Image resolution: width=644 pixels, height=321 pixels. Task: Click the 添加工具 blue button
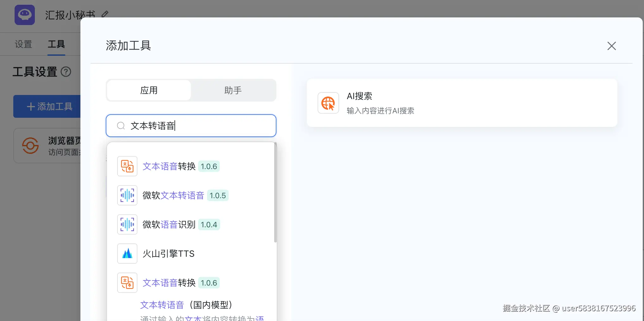tap(47, 106)
